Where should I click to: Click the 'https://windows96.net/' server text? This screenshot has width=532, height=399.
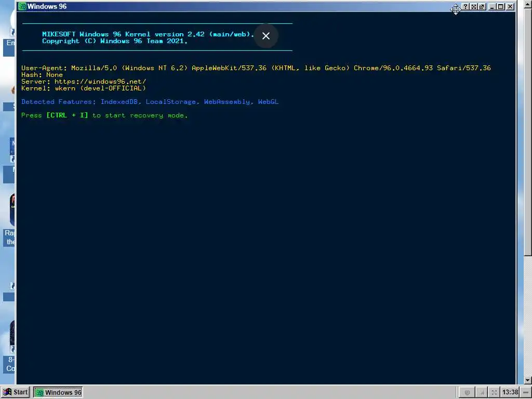point(100,82)
